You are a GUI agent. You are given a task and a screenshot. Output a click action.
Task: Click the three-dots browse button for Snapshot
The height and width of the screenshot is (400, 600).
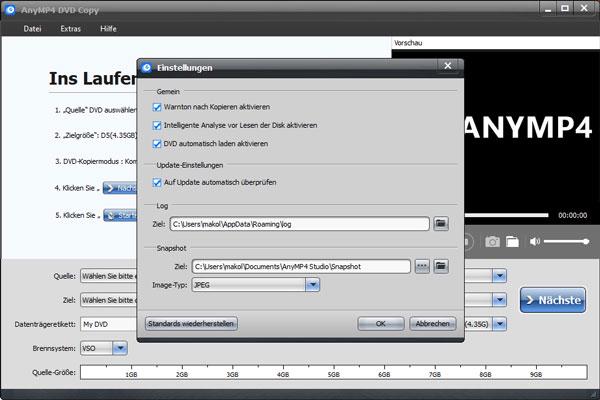coord(422,266)
